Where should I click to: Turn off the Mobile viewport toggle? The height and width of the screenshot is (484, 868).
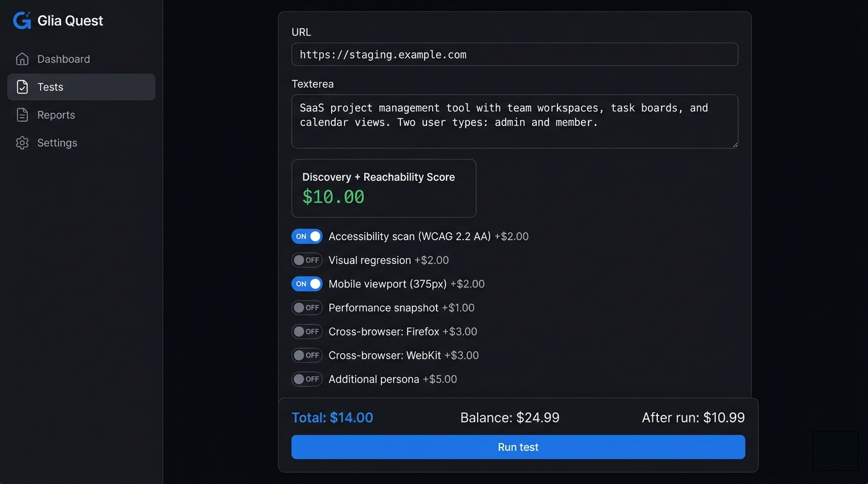(307, 284)
